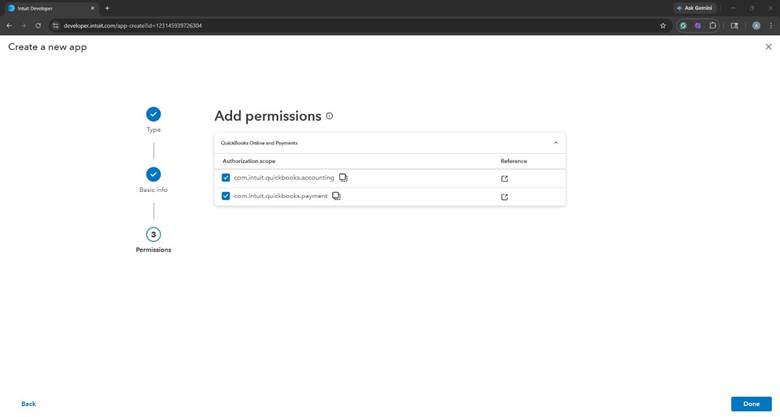Click the Authorization scope column header
The image size is (780, 417).
[x=249, y=161]
